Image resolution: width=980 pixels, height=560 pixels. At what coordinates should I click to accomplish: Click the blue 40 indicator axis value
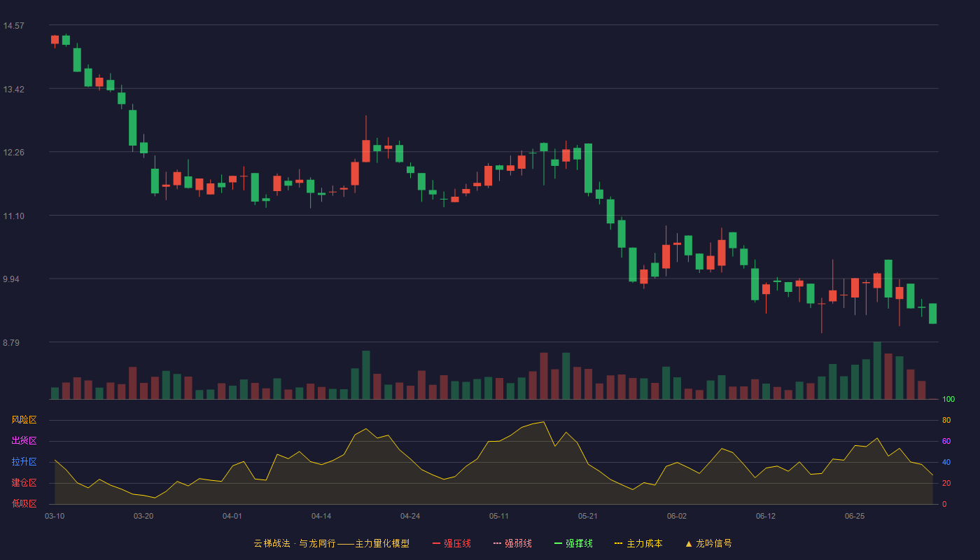coord(946,463)
